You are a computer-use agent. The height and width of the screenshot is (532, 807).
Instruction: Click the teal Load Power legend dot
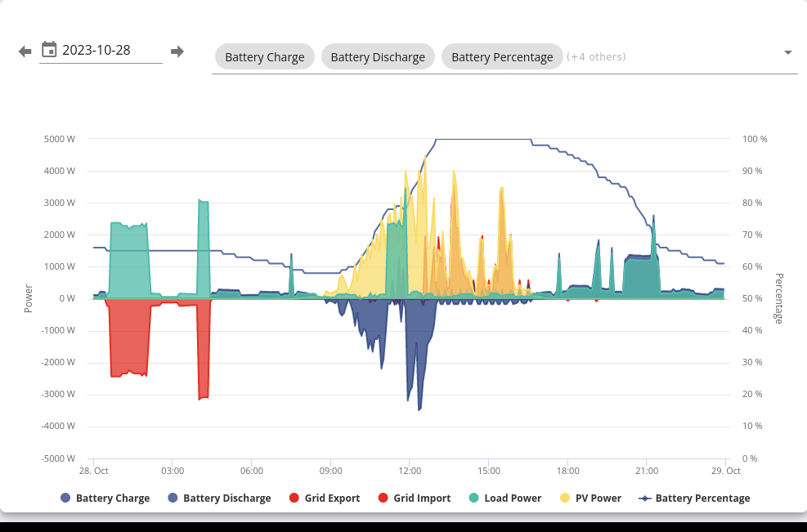click(x=474, y=498)
